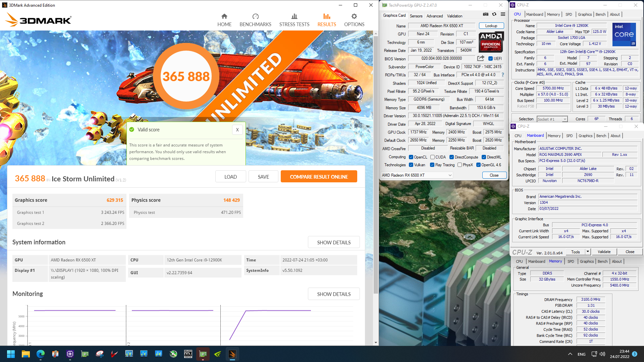Toggle the PhysX checkbox

point(460,165)
